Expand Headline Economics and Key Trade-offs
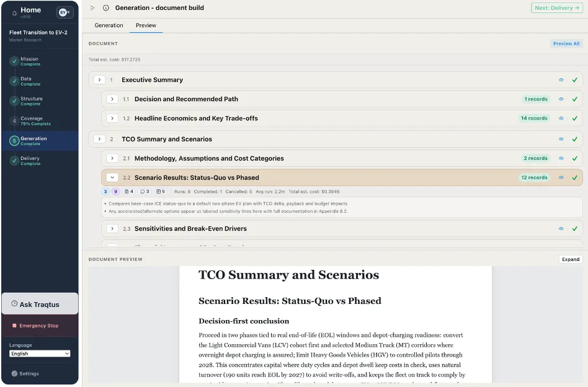 (x=112, y=118)
